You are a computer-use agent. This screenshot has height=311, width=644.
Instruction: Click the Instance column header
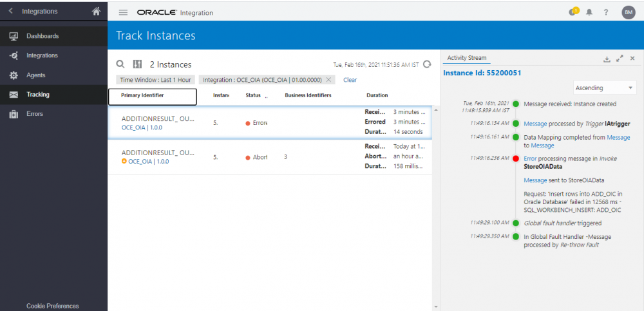click(221, 95)
